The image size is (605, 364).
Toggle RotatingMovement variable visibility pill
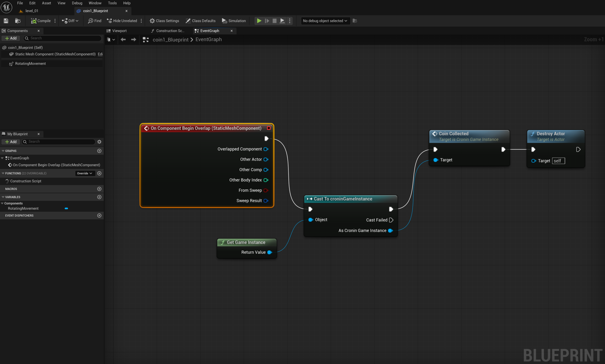click(x=66, y=208)
